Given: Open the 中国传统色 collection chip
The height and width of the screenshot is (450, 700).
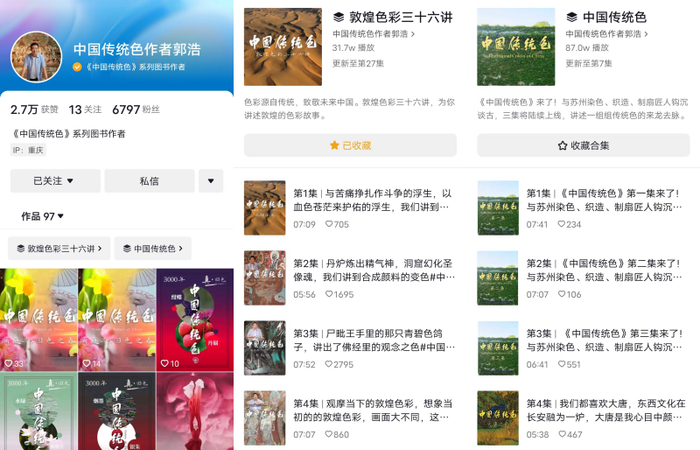Looking at the screenshot, I should (x=153, y=248).
